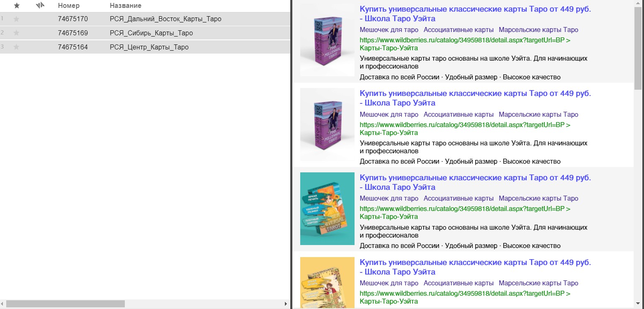The width and height of the screenshot is (644, 309).
Task: Click the green wildberries URL in the teal-image ad
Action: click(465, 213)
